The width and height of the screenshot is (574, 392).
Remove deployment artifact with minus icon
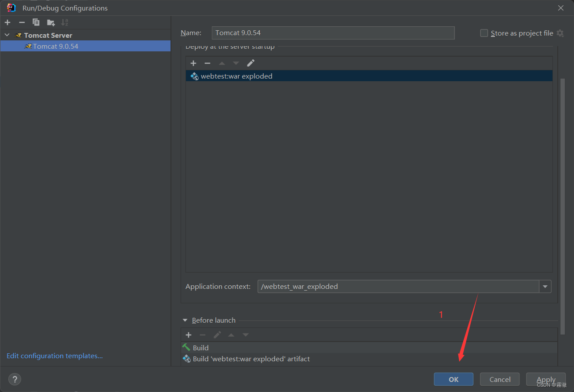point(207,63)
